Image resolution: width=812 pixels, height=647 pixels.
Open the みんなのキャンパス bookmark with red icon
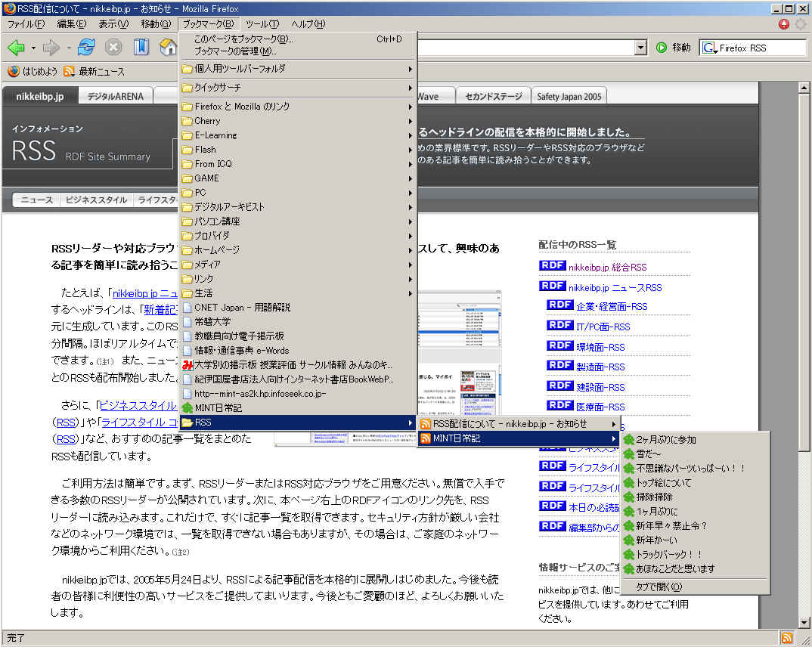point(298,365)
